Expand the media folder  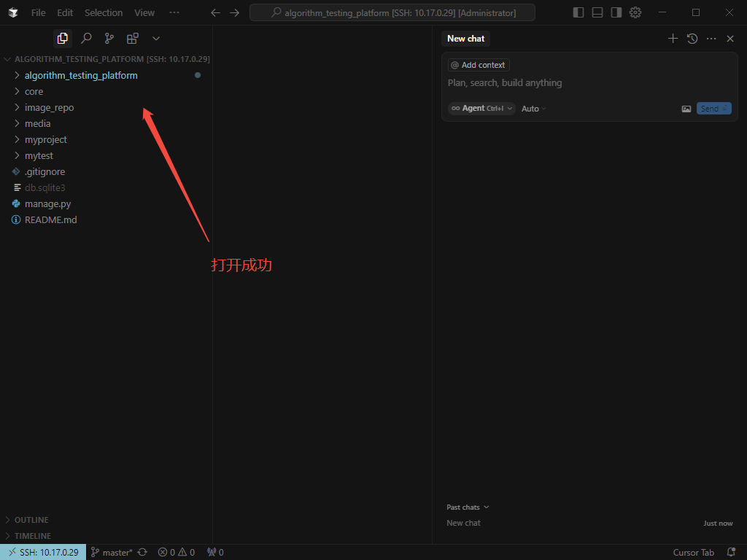coord(107,123)
